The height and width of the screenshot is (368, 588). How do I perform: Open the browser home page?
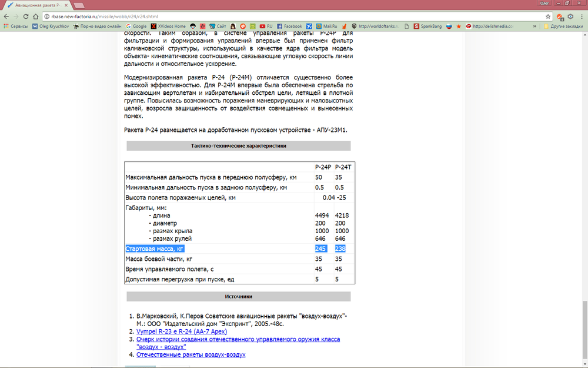[36, 16]
